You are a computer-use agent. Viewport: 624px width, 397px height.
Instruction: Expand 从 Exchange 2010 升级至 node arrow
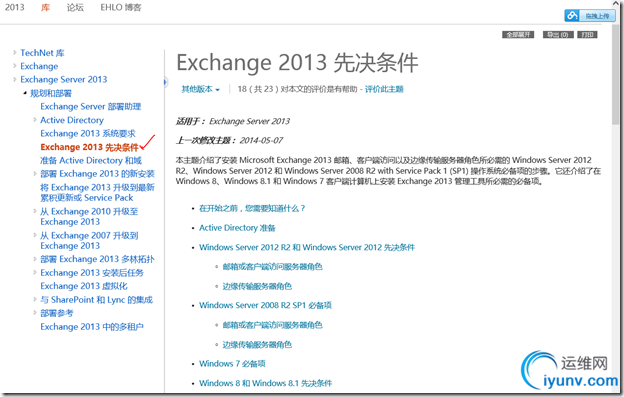tap(35, 211)
